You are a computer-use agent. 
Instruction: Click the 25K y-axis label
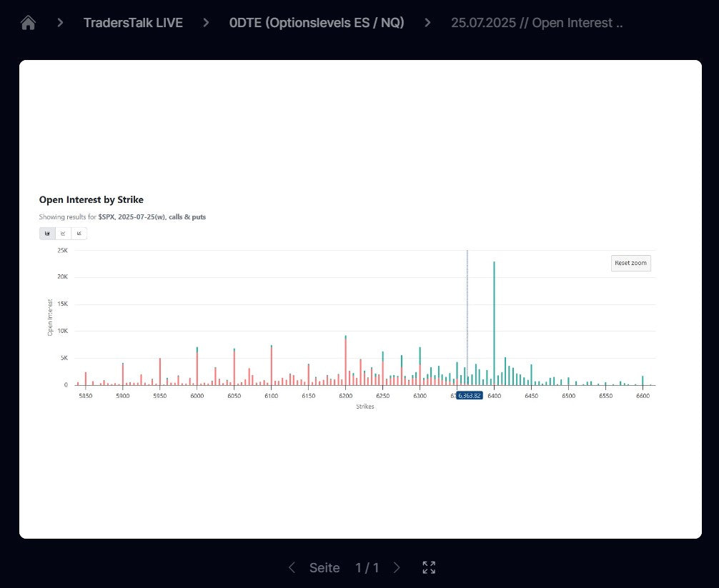coord(62,250)
